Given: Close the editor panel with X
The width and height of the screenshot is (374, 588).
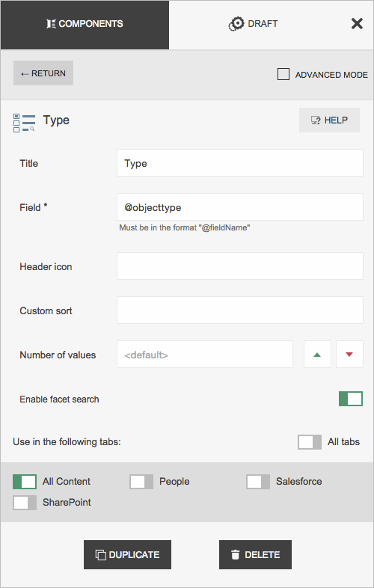Looking at the screenshot, I should click(x=357, y=24).
